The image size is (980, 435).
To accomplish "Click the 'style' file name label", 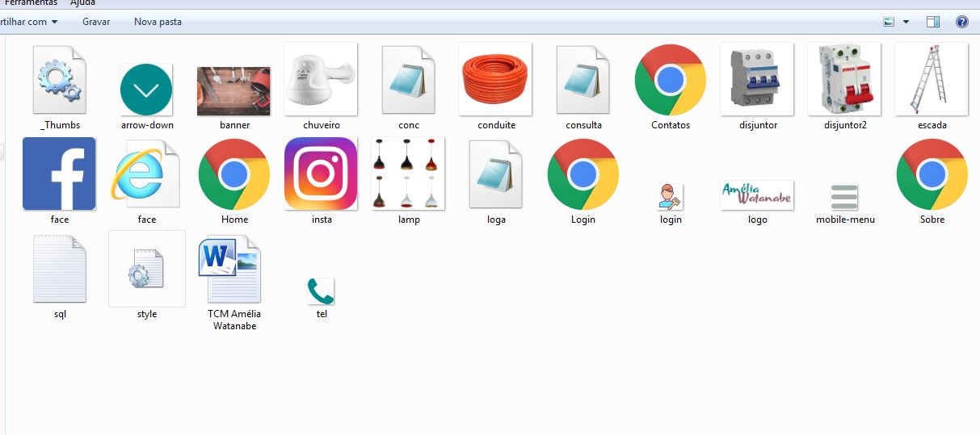I will pos(147,314).
